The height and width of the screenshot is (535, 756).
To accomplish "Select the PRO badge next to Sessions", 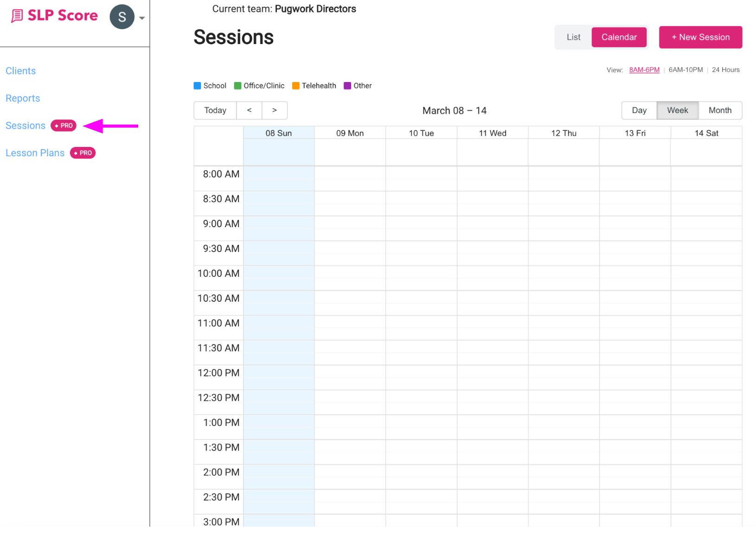I will click(63, 125).
